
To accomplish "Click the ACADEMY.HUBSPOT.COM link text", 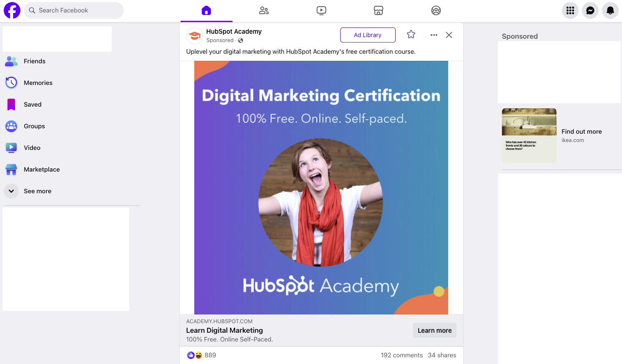I will coord(219,321).
